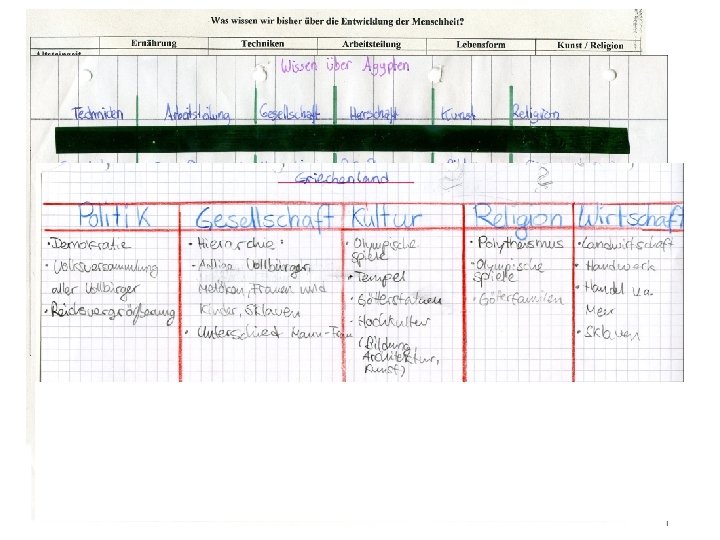
Task: Click the 'Götterfamilien' entry
Action: (x=519, y=299)
